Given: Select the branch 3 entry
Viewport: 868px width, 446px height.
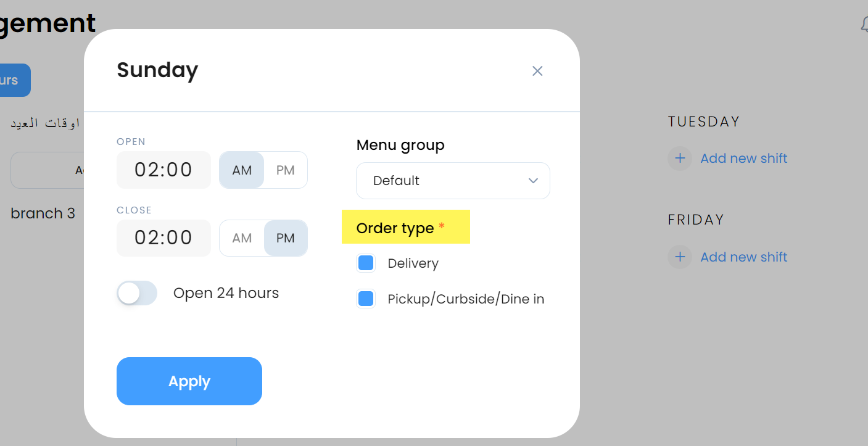Looking at the screenshot, I should pyautogui.click(x=43, y=213).
